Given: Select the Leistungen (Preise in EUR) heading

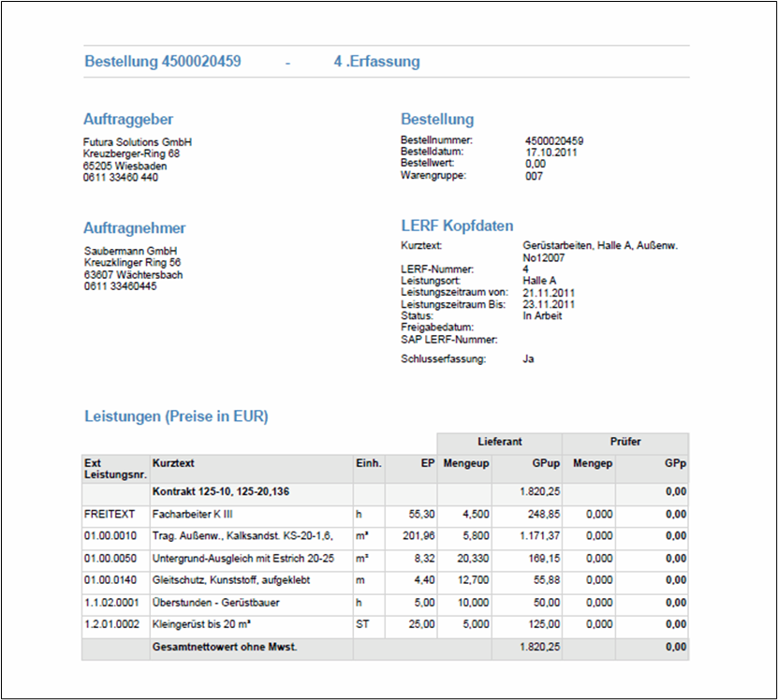Looking at the screenshot, I should click(176, 416).
